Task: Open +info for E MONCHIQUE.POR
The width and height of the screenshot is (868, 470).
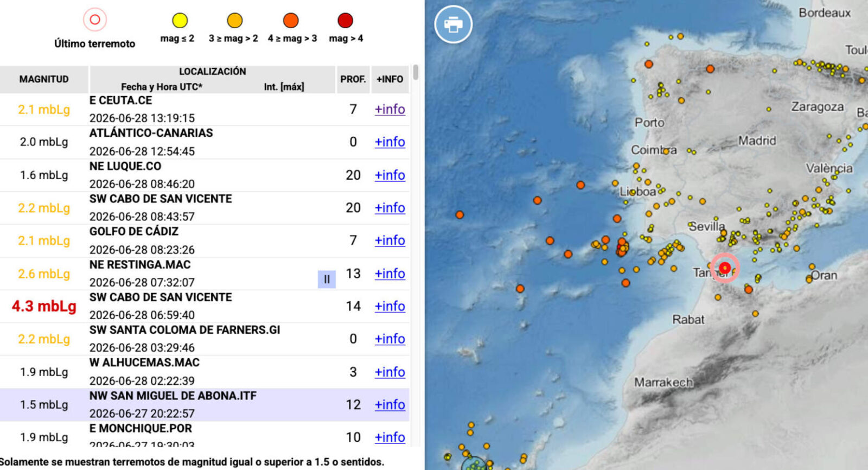Action: [390, 437]
